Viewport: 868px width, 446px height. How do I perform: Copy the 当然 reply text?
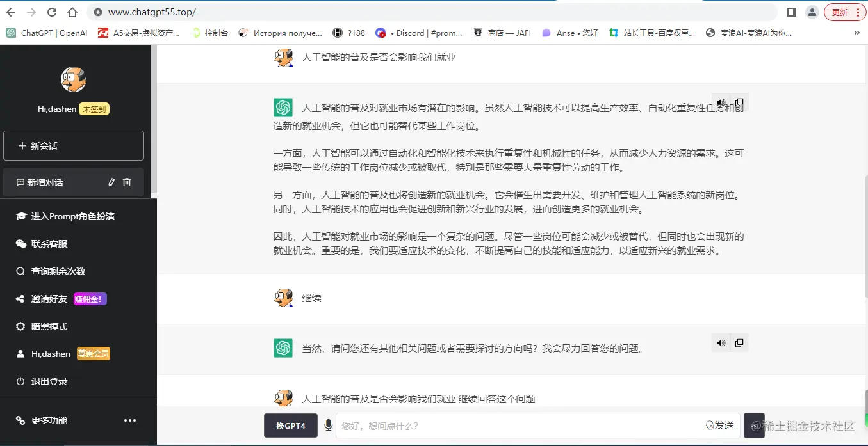coord(739,343)
